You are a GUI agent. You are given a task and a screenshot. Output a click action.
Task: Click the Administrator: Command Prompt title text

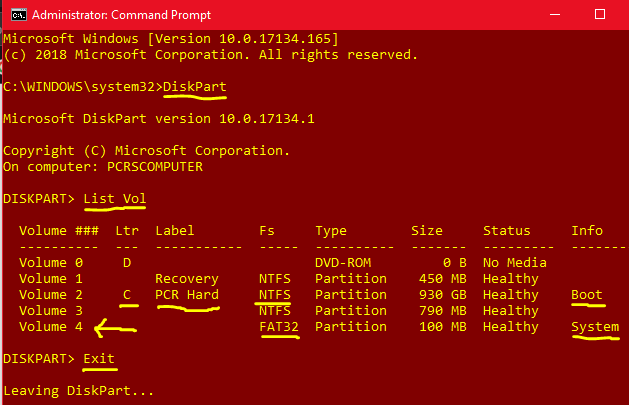point(121,15)
